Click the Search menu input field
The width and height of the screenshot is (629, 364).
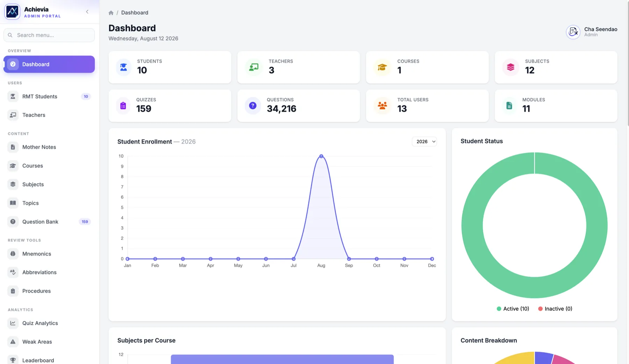coord(49,35)
